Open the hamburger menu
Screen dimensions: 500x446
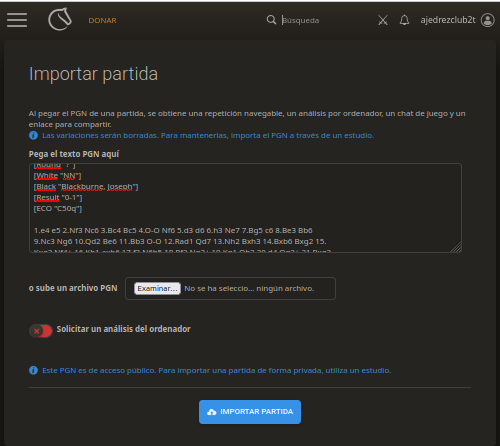point(17,20)
